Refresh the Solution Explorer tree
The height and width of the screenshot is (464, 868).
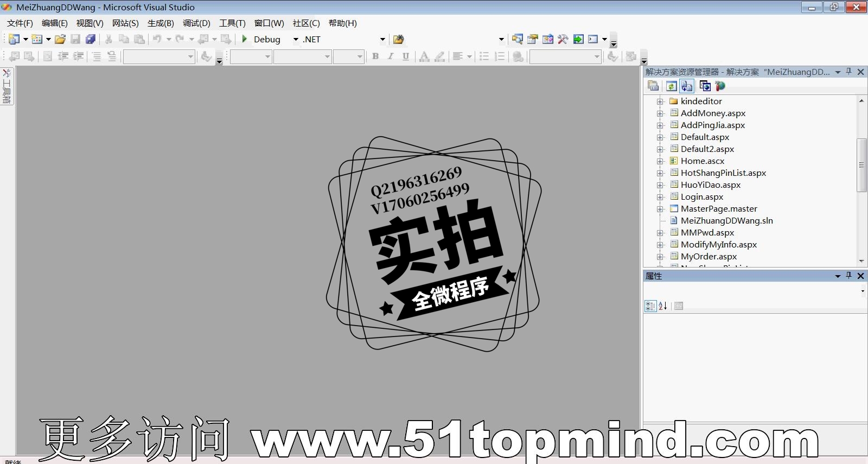672,86
